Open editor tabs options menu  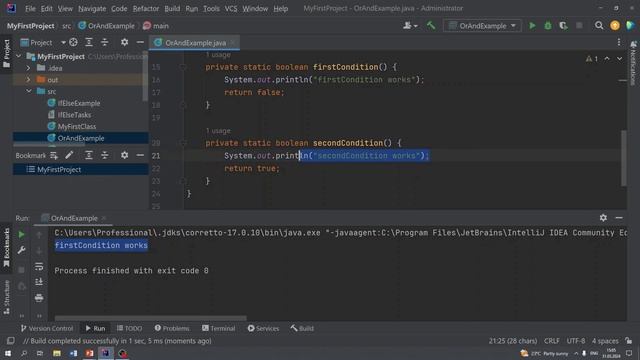(x=619, y=42)
